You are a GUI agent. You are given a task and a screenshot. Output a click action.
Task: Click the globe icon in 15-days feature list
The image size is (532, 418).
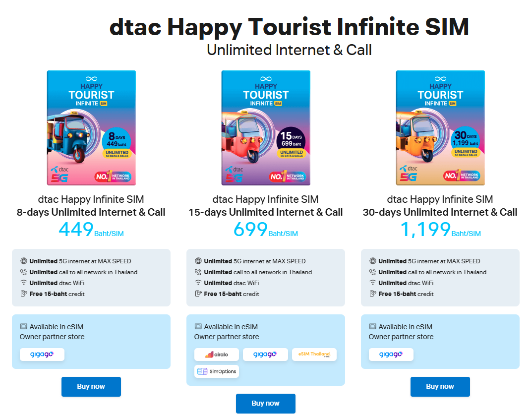click(x=198, y=261)
